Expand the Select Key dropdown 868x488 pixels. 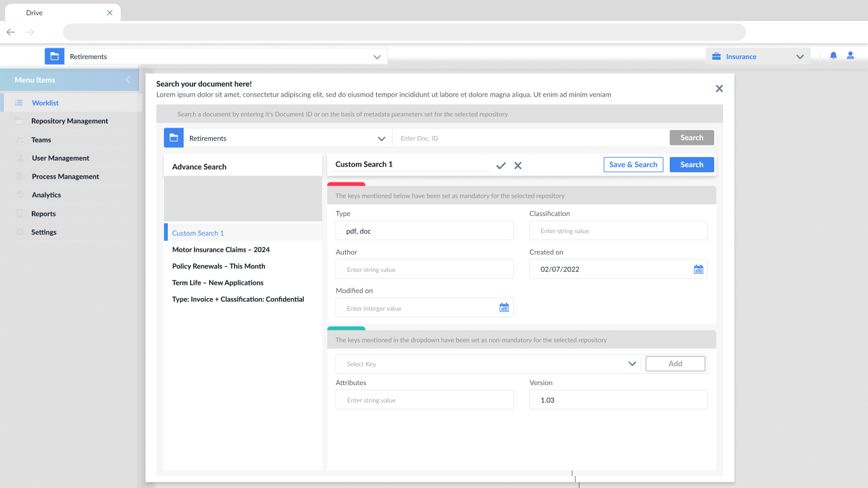632,364
